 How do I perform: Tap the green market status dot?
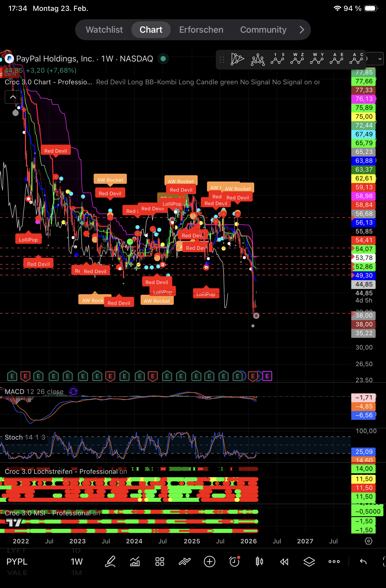pos(163,59)
